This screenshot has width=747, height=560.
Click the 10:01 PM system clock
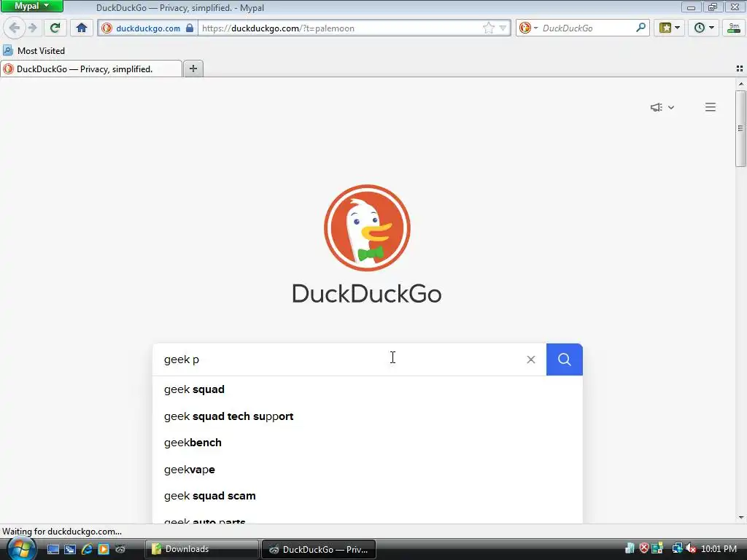(719, 549)
